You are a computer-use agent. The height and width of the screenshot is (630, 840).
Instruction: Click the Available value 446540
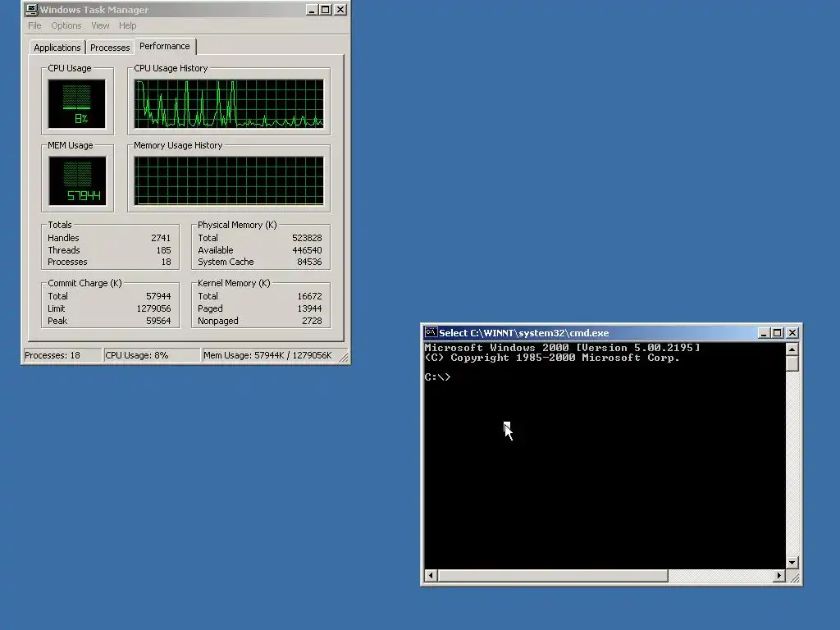(x=307, y=250)
